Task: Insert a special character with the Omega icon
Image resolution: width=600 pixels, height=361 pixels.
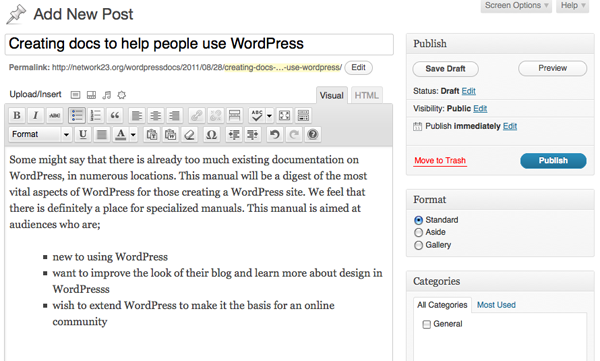Action: pos(211,134)
